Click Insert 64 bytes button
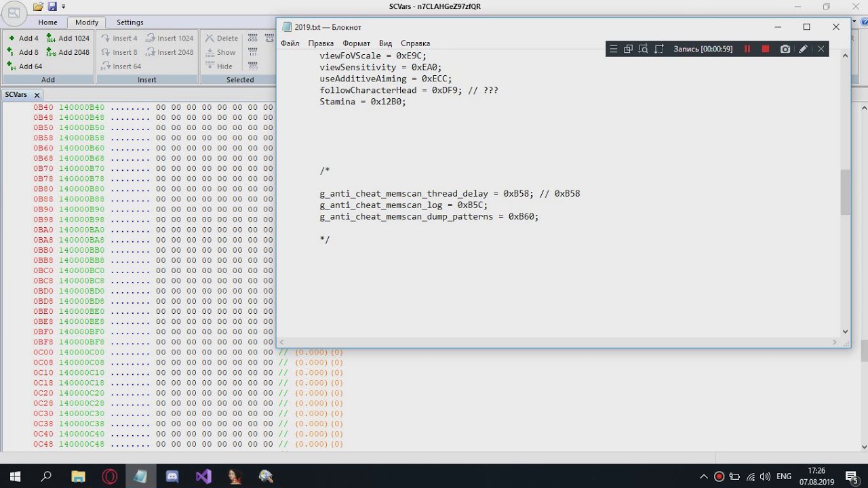 click(x=121, y=66)
